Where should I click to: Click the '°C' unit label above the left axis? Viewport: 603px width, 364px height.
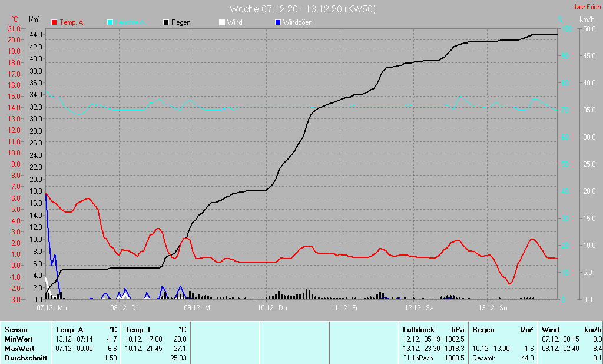(15, 19)
